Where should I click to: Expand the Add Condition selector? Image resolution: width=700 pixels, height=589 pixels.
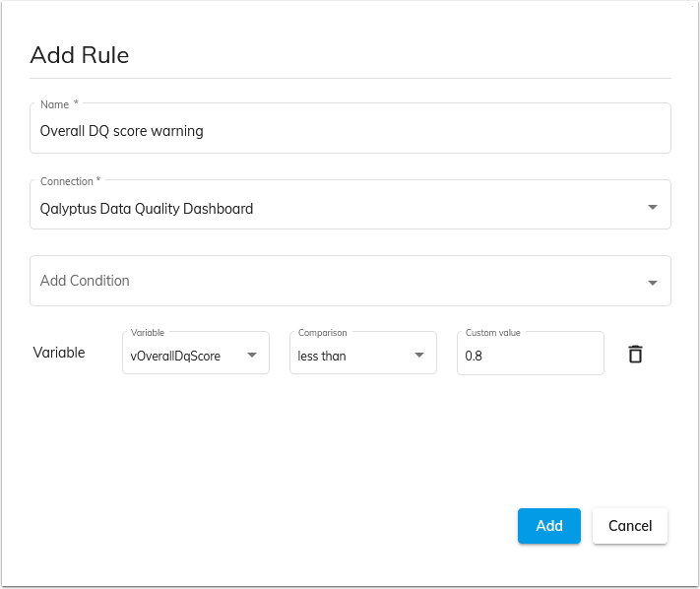point(350,281)
